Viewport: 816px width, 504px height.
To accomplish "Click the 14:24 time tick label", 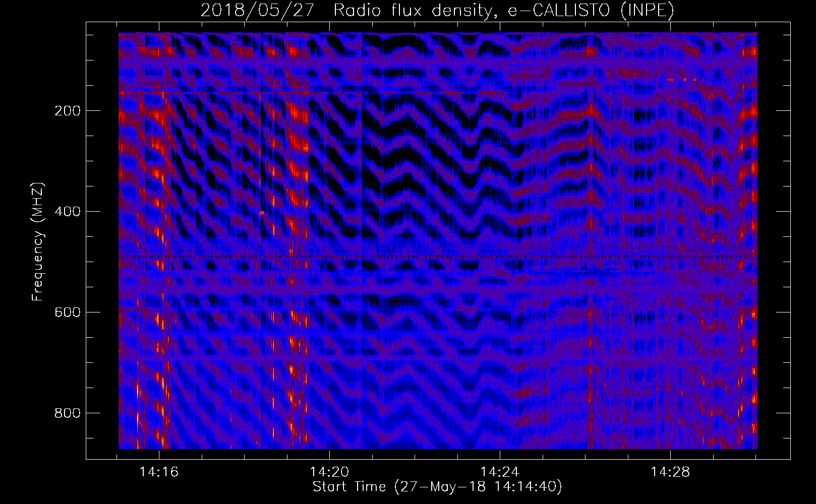I will tap(500, 472).
